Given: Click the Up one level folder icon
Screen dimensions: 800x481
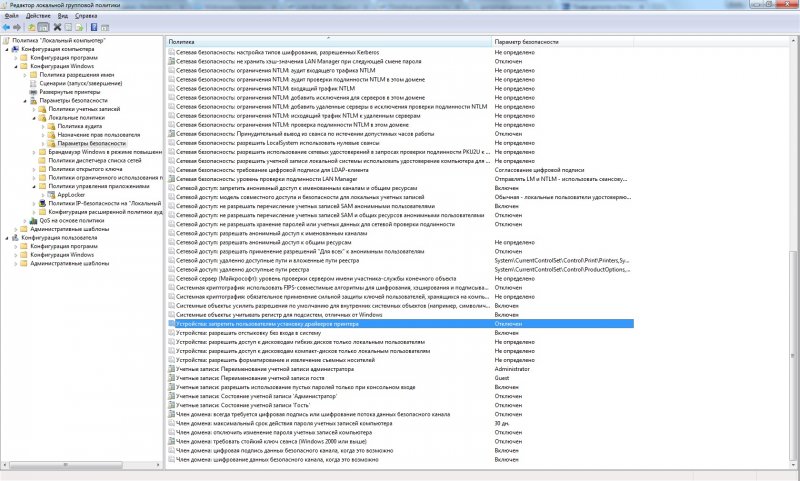Looking at the screenshot, I should point(33,27).
